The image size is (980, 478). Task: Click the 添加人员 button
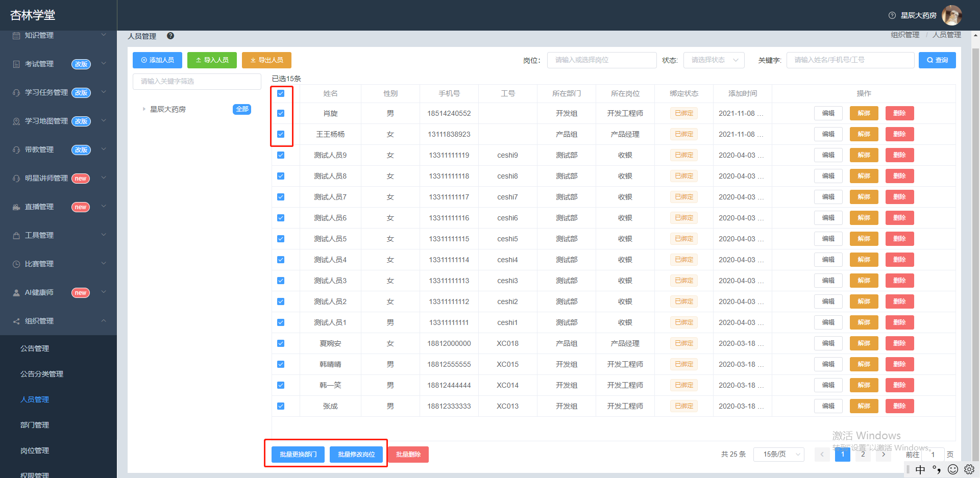[x=158, y=60]
